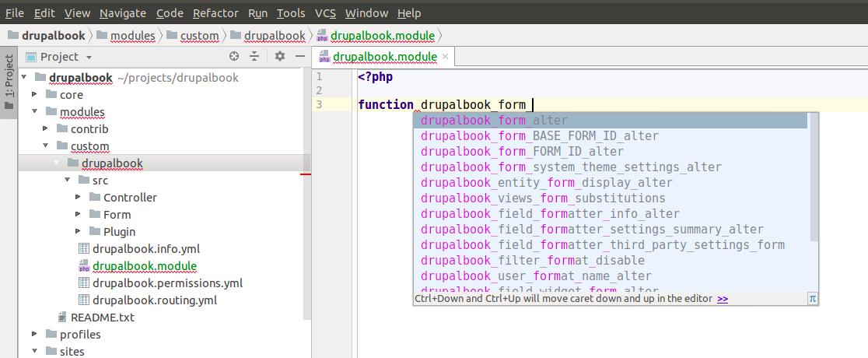This screenshot has width=868, height=358.
Task: Collapse the src folder arrow
Action: click(68, 180)
